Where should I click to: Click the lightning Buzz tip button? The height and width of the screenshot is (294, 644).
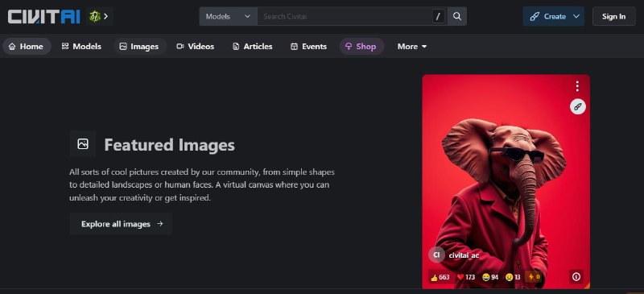[x=534, y=277]
